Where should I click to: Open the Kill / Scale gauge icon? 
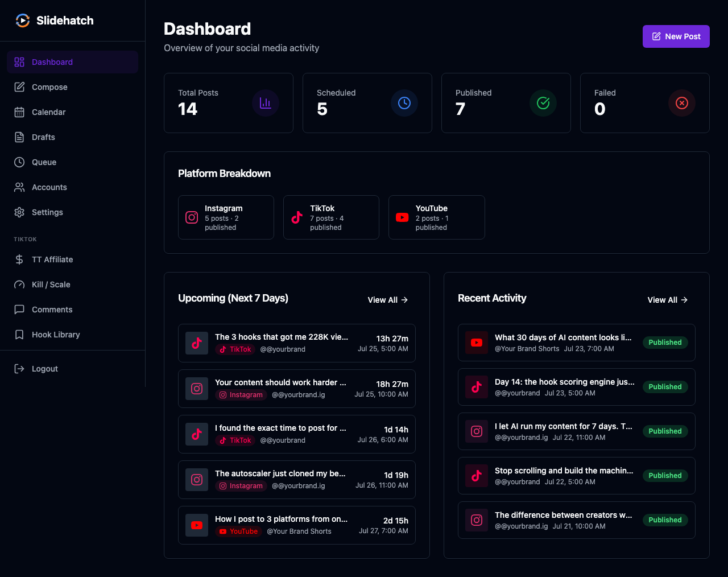click(x=19, y=285)
